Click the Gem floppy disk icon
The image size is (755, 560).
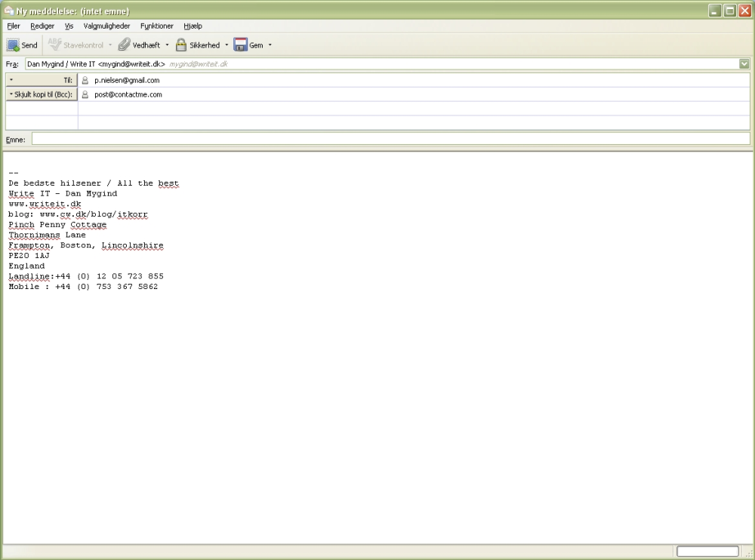[x=241, y=45]
